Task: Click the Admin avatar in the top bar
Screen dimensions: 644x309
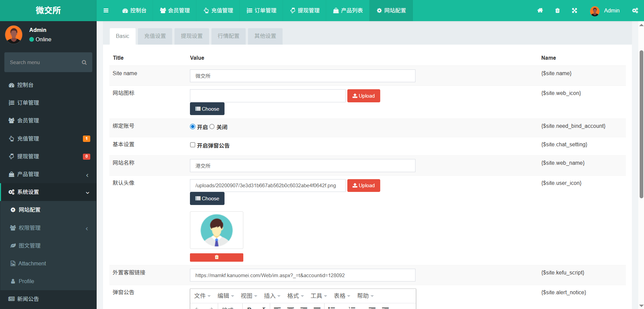Action: point(595,11)
